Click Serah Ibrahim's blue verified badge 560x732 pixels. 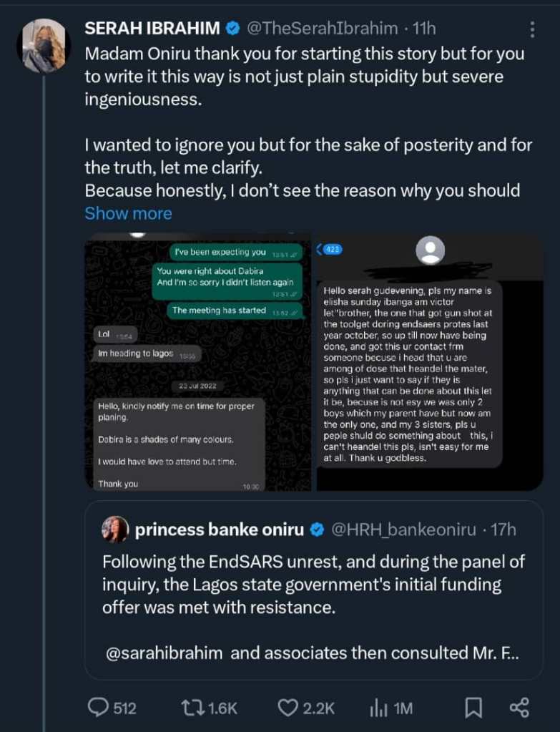tap(233, 29)
